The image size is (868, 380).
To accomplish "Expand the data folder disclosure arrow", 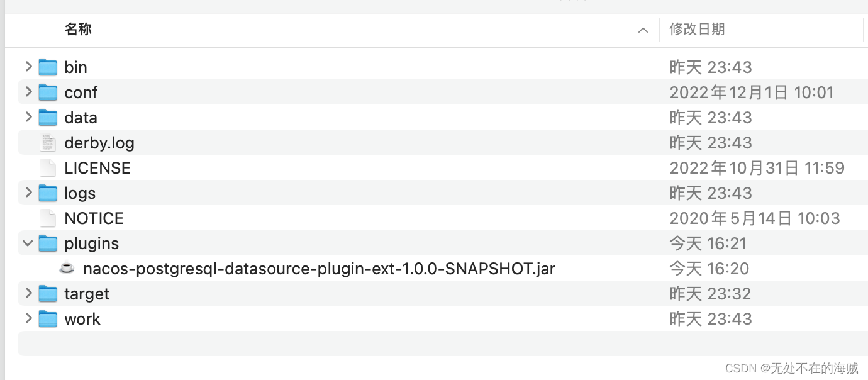I will [28, 117].
